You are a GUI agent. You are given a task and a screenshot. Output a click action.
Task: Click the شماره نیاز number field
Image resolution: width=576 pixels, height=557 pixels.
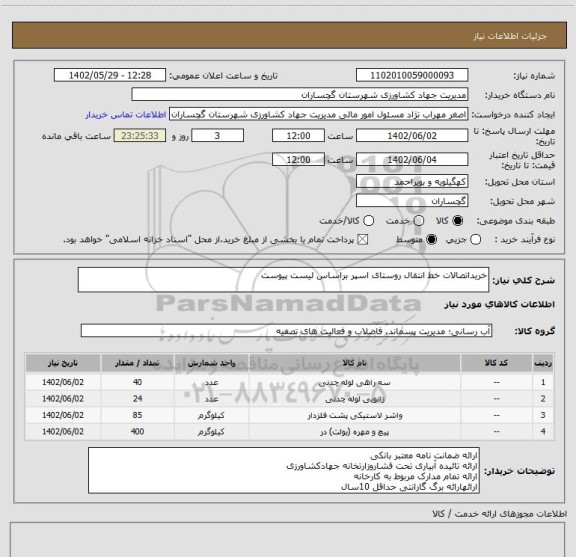click(x=412, y=75)
